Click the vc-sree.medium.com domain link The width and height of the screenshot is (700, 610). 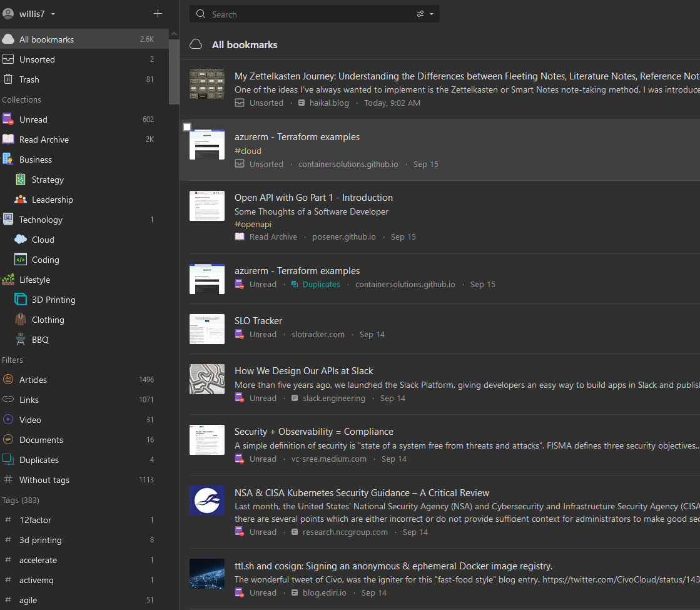(x=328, y=459)
